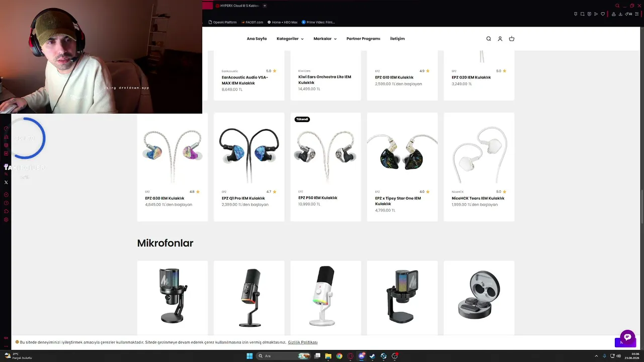
Task: Open Opera GX from the taskbar
Action: (x=350, y=356)
